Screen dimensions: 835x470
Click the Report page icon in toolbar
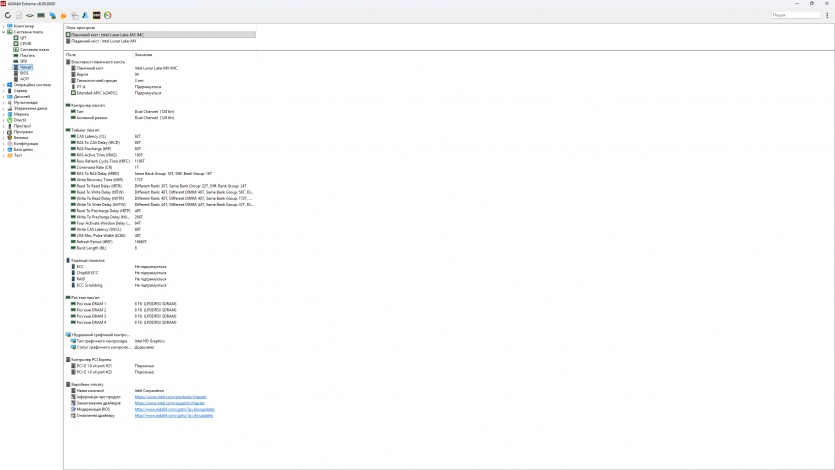[x=18, y=15]
